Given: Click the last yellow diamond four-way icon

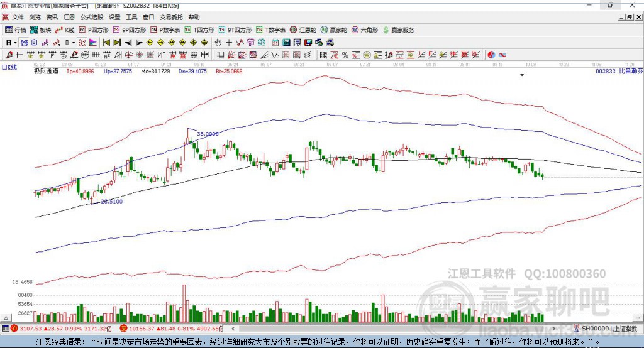Looking at the screenshot, I should point(204,43).
